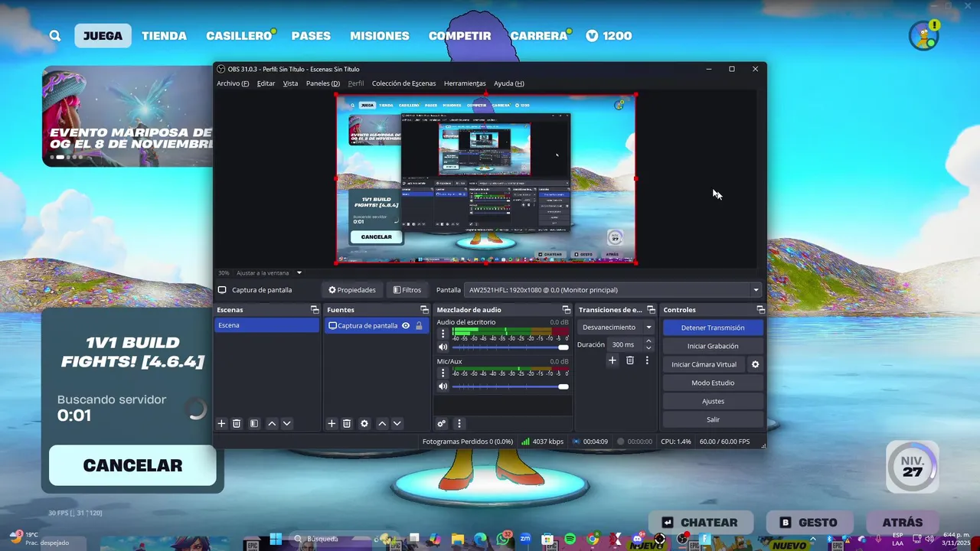Open scene filters icon in Escenas

click(254, 423)
